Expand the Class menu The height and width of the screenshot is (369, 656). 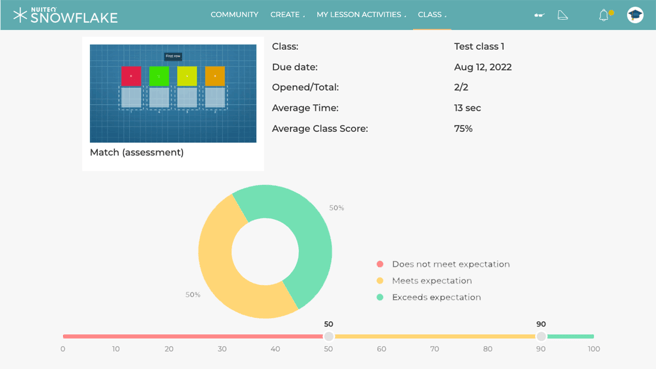pos(432,15)
